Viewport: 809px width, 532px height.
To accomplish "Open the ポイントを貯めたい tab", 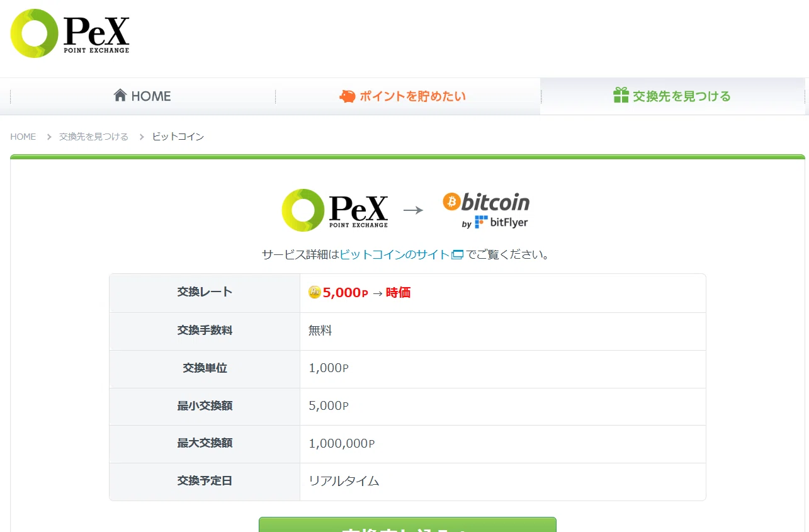I will point(408,96).
